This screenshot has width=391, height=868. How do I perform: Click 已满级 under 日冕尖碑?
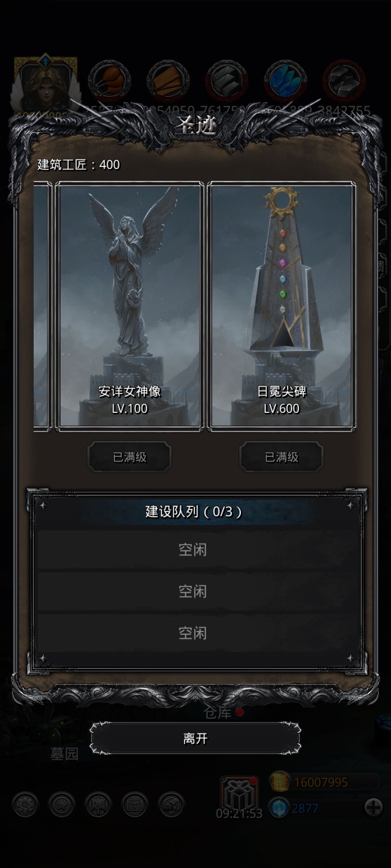(281, 457)
